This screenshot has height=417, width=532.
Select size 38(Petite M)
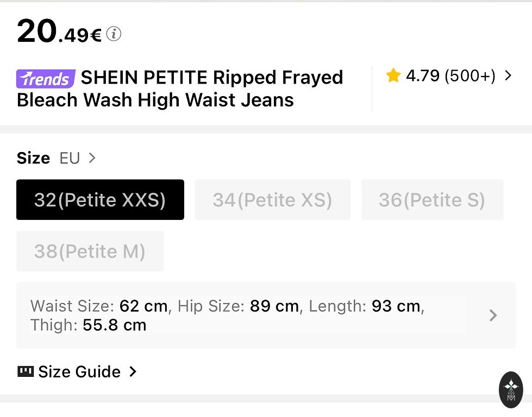click(90, 251)
